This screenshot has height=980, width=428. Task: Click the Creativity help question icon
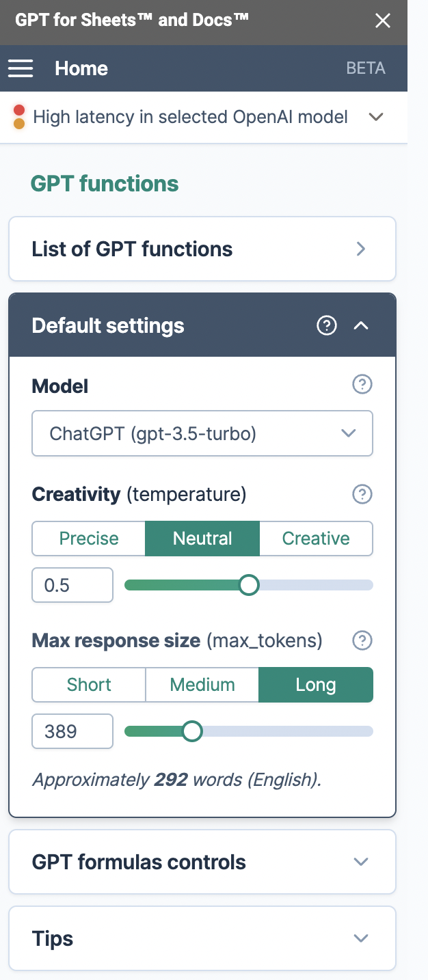362,494
